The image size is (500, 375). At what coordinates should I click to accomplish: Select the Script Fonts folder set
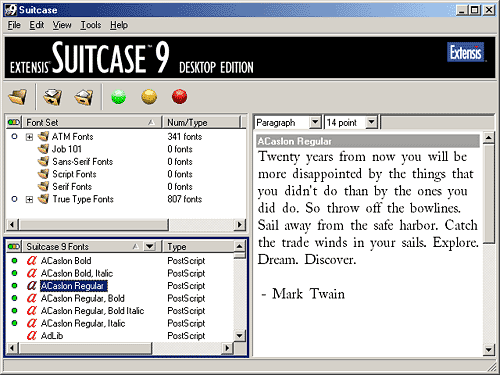click(x=74, y=174)
